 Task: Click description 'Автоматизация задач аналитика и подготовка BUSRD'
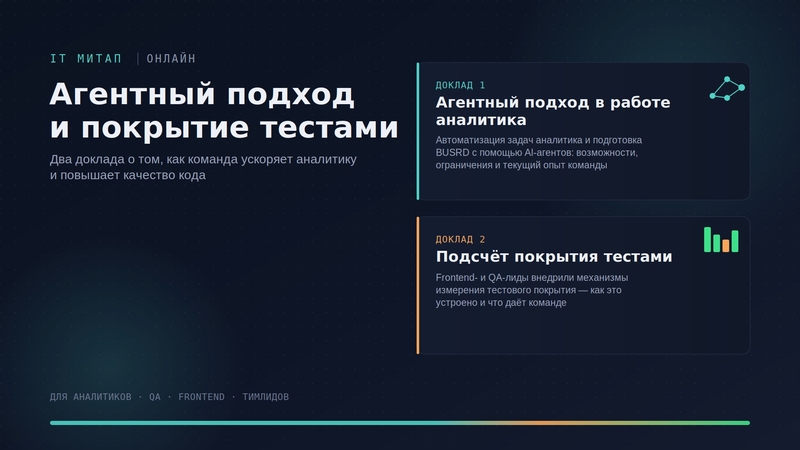pos(538,153)
